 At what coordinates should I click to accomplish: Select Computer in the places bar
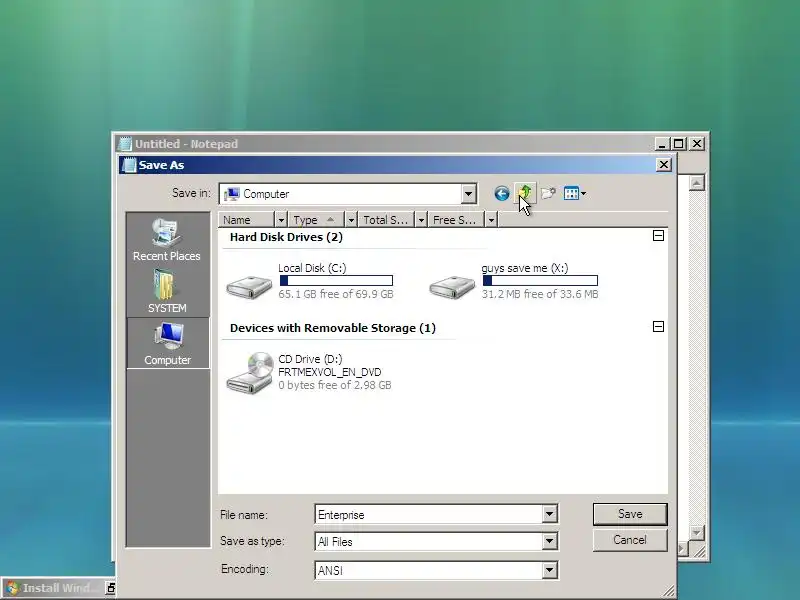[167, 343]
